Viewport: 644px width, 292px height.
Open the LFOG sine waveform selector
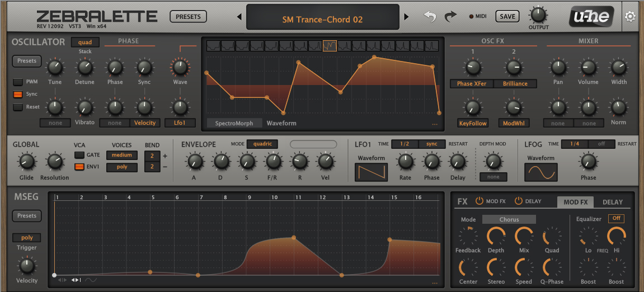[541, 172]
